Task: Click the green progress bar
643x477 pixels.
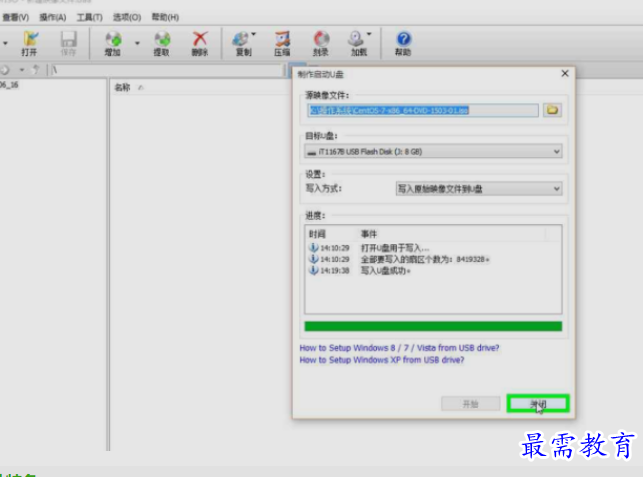Action: coord(433,326)
